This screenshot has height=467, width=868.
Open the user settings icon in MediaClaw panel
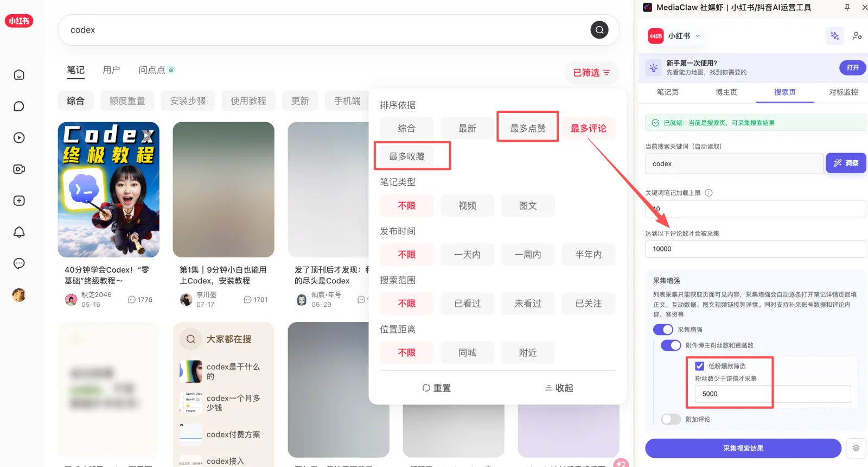(x=857, y=36)
